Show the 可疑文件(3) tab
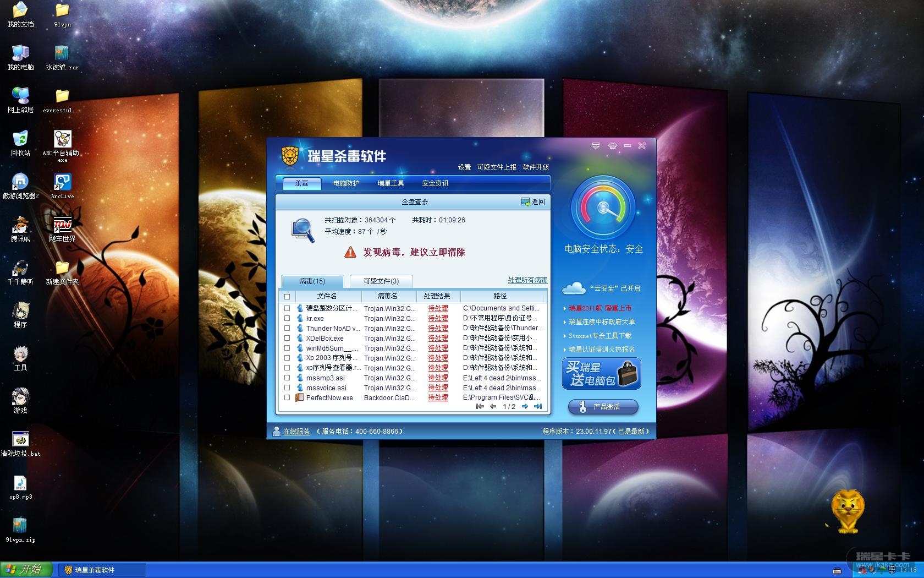Image resolution: width=924 pixels, height=578 pixels. 381,281
